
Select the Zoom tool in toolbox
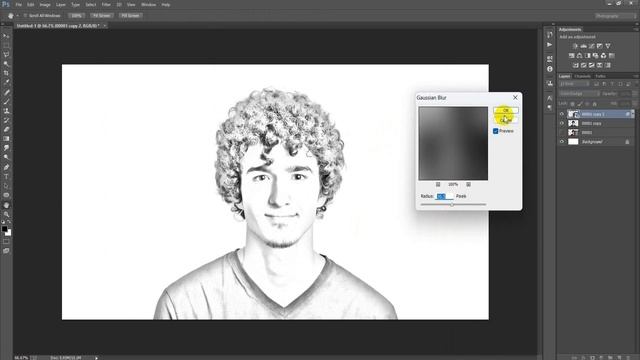pos(6,214)
